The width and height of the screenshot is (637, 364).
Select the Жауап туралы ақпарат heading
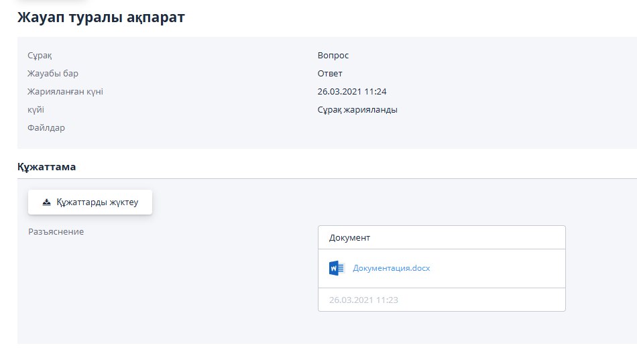101,17
